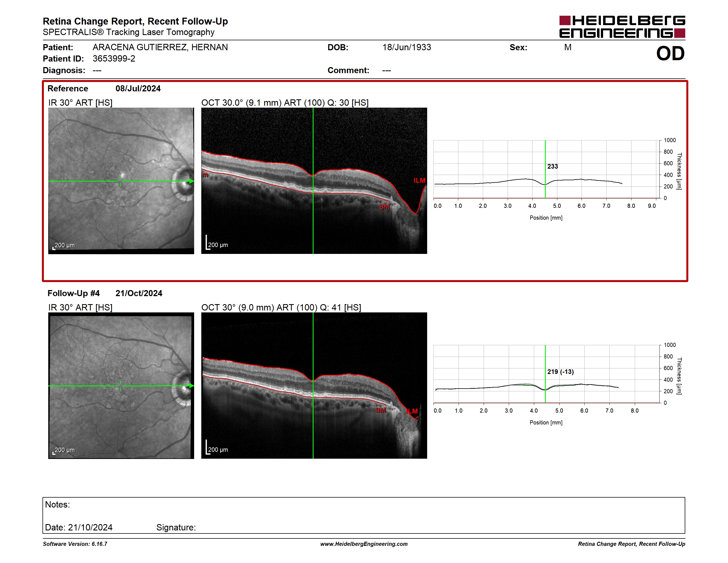The image size is (728, 563).
Task: Click the ILM label in Follow-Up OCT
Action: coord(412,411)
